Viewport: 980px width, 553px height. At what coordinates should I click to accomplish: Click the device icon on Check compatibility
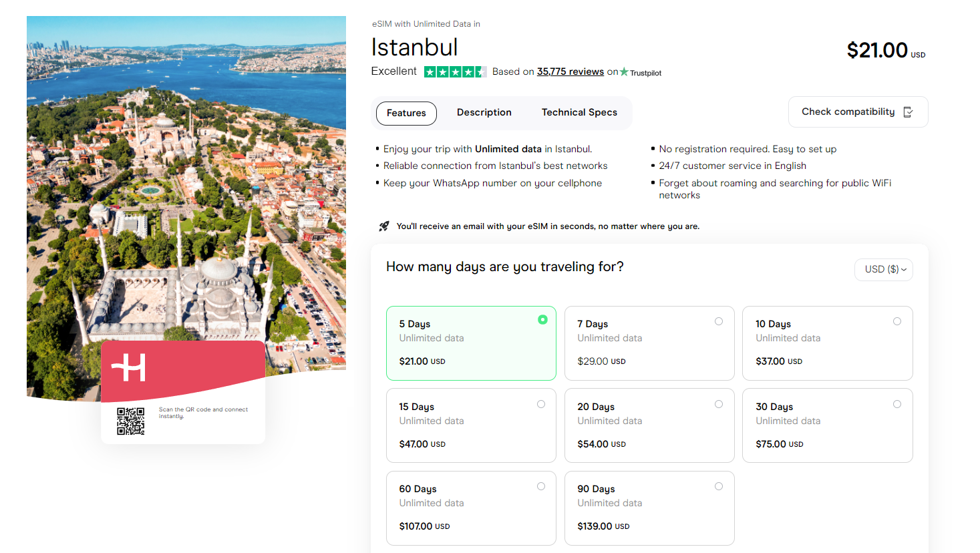pyautogui.click(x=907, y=112)
